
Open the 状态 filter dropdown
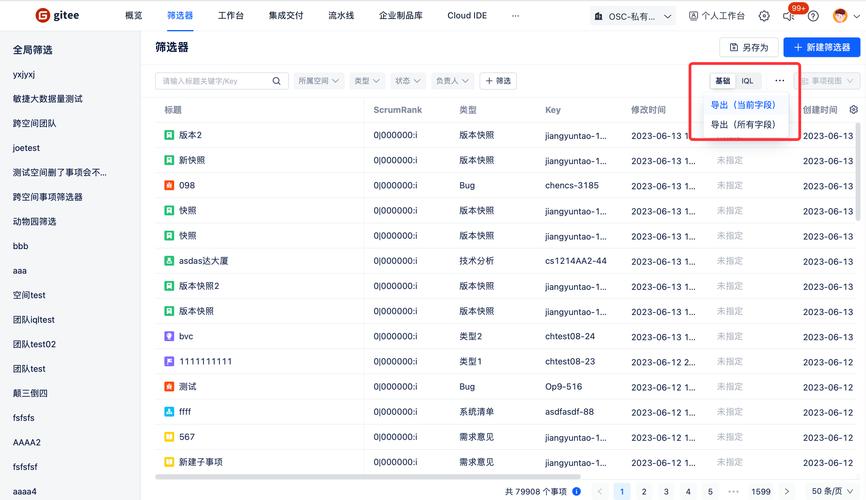pyautogui.click(x=408, y=81)
